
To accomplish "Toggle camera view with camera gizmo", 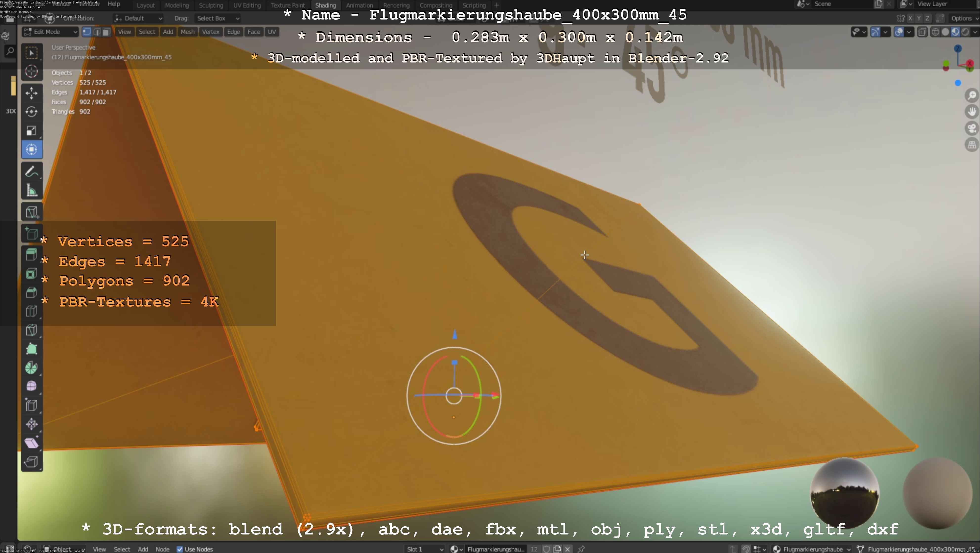I will tap(972, 128).
